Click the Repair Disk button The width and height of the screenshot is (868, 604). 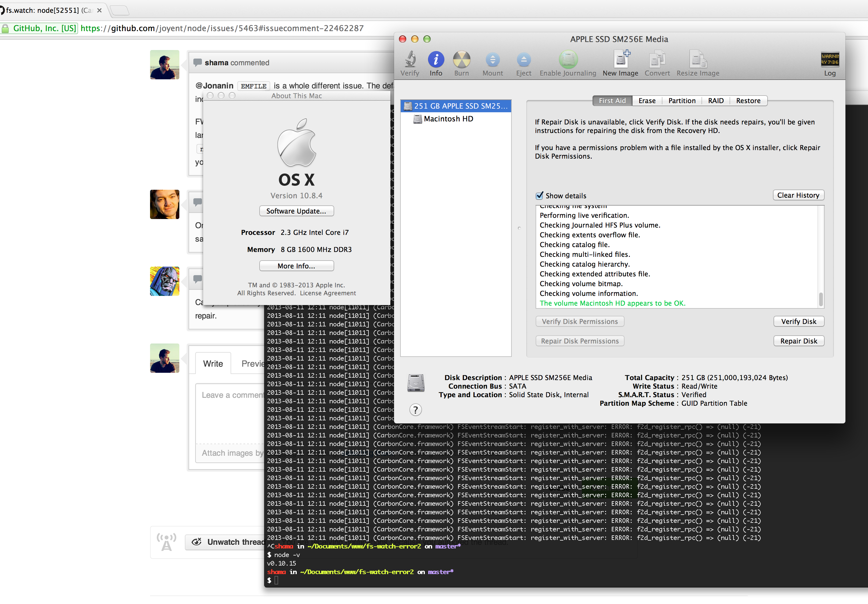pyautogui.click(x=798, y=341)
